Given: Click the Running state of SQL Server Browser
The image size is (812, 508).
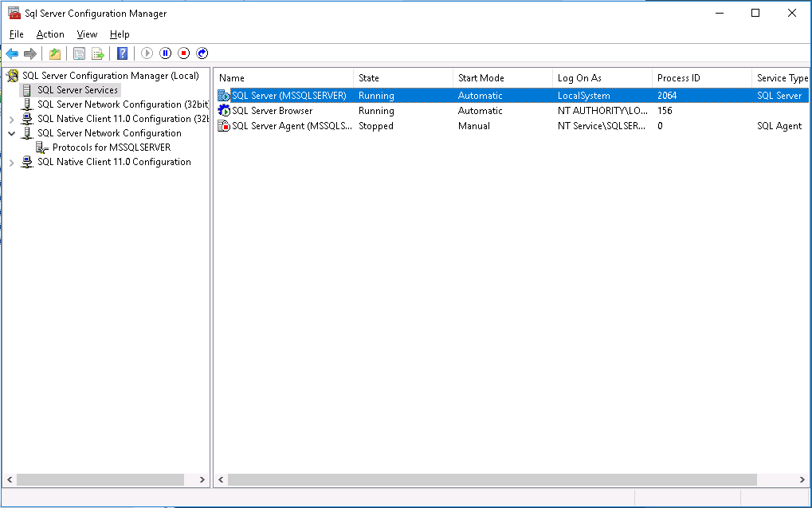Looking at the screenshot, I should [376, 111].
